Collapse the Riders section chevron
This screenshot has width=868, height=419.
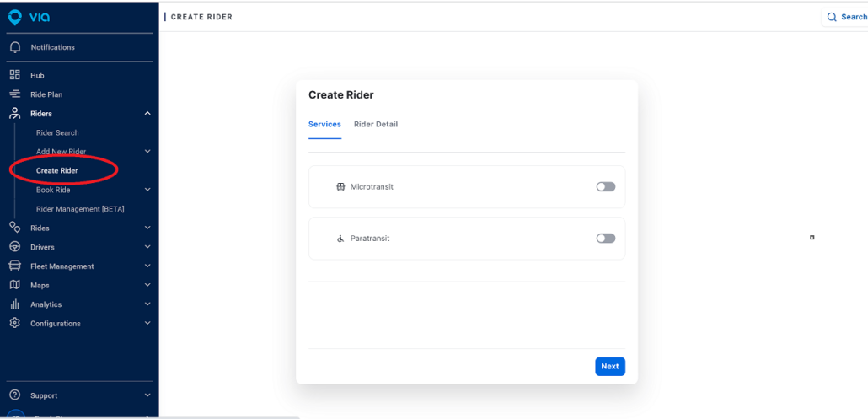point(147,114)
